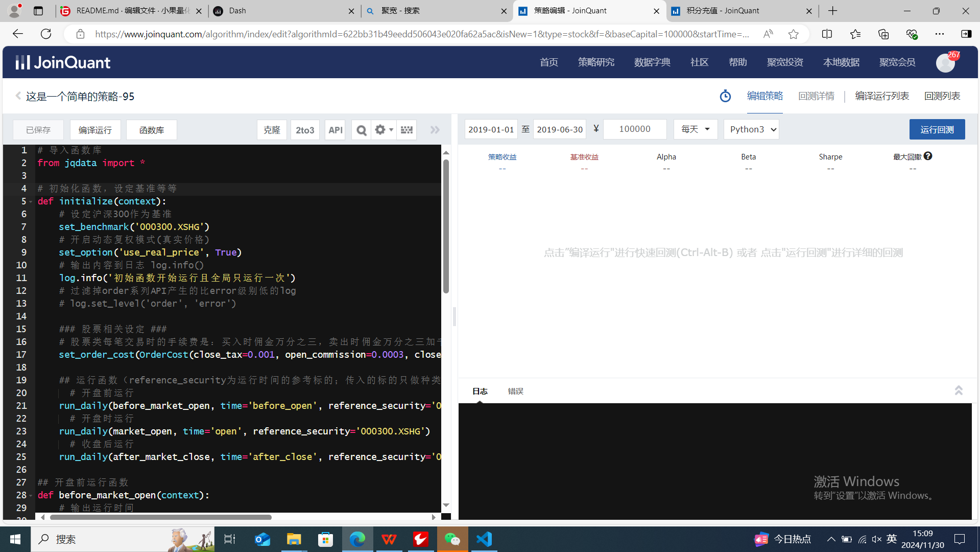Switch to 积分充值 - JoinQuant browser tab
Image resolution: width=980 pixels, height=552 pixels.
(x=742, y=11)
